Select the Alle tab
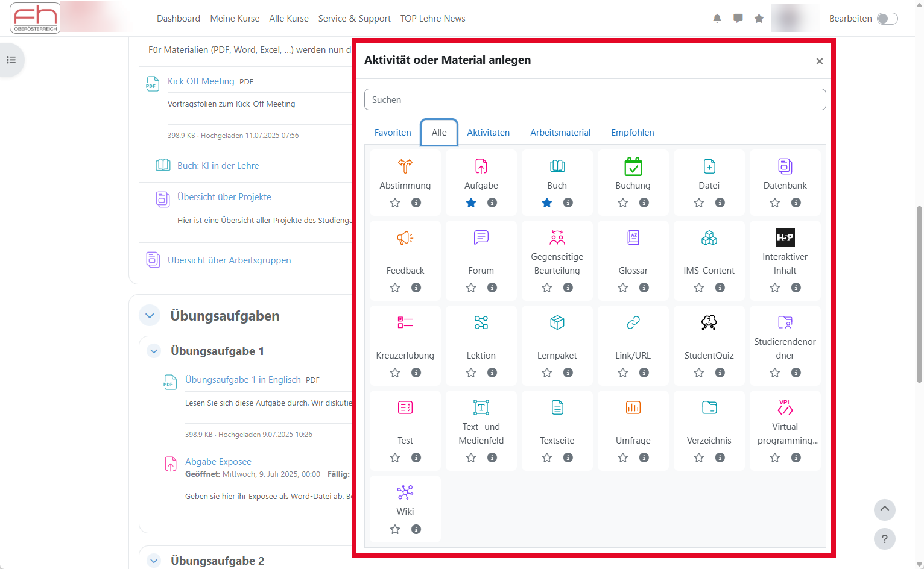Screen dimensions: 924x569 tap(439, 133)
